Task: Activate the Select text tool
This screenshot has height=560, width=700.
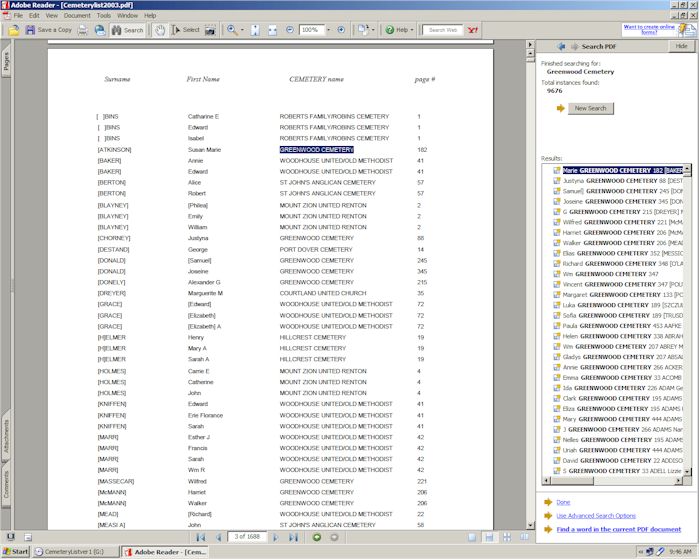Action: click(186, 30)
